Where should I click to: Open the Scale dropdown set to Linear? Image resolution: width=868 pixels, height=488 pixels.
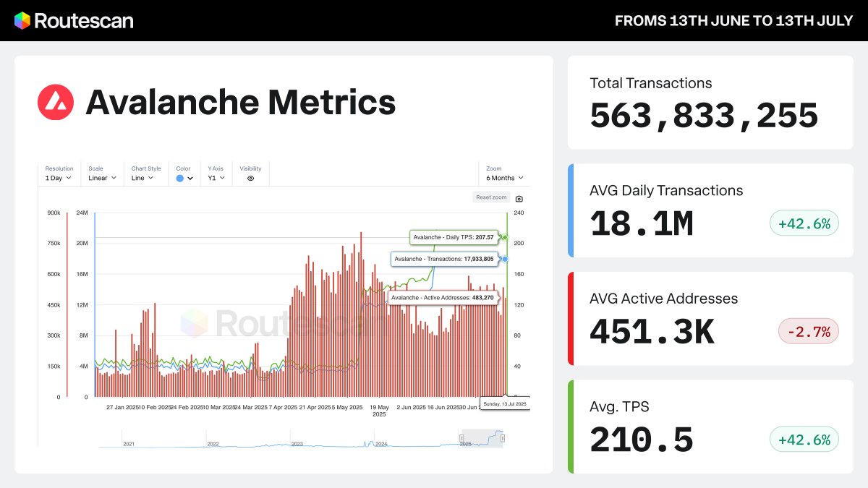(102, 178)
